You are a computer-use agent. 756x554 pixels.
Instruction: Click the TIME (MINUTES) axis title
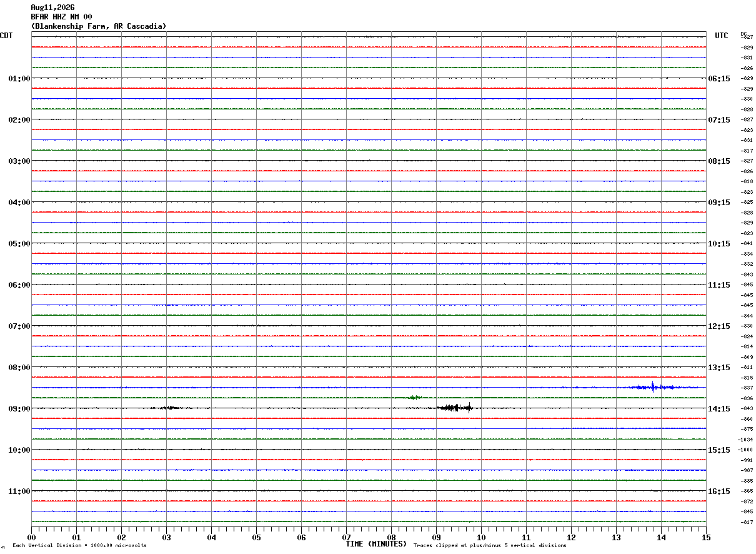(x=376, y=544)
